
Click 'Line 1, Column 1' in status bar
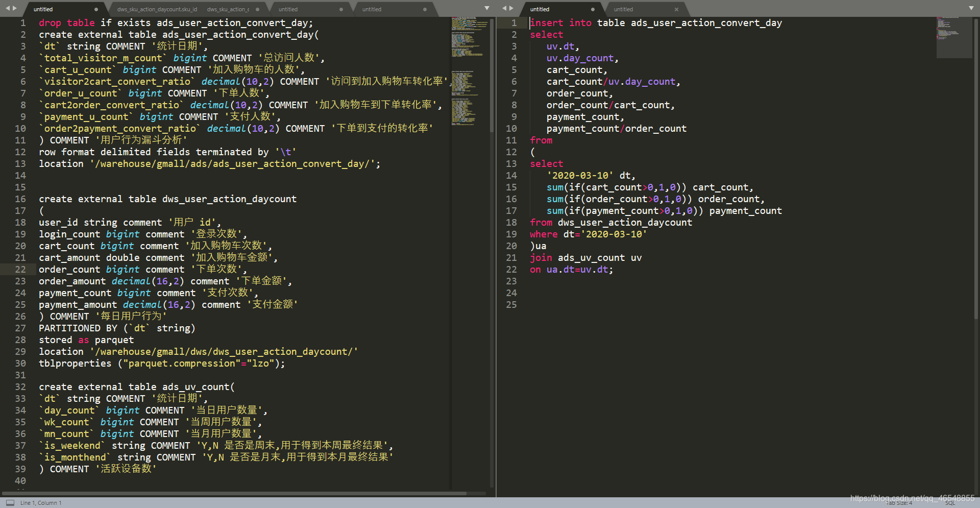tap(41, 503)
